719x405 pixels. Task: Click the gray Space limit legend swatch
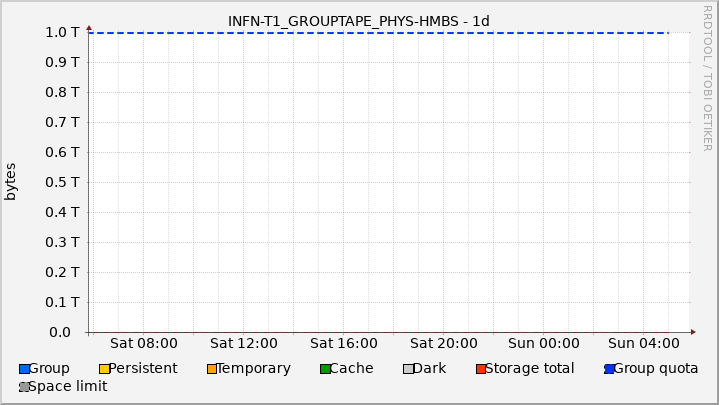tap(24, 387)
